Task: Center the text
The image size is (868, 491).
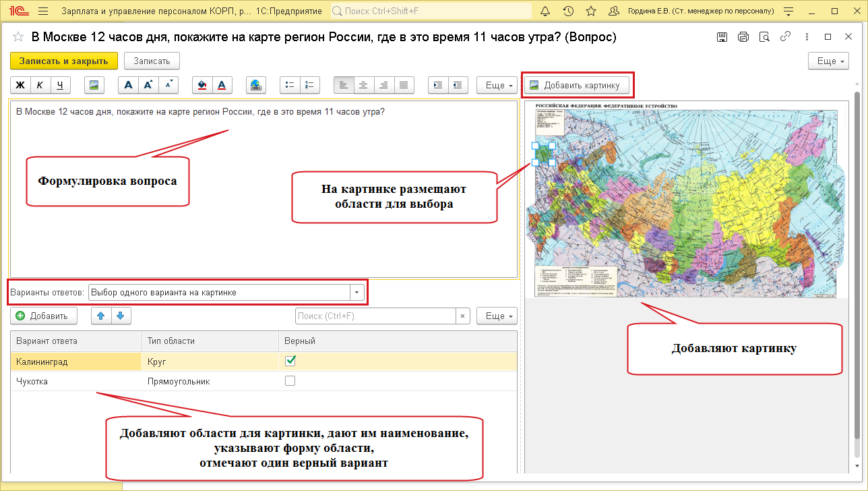Action: click(x=364, y=85)
